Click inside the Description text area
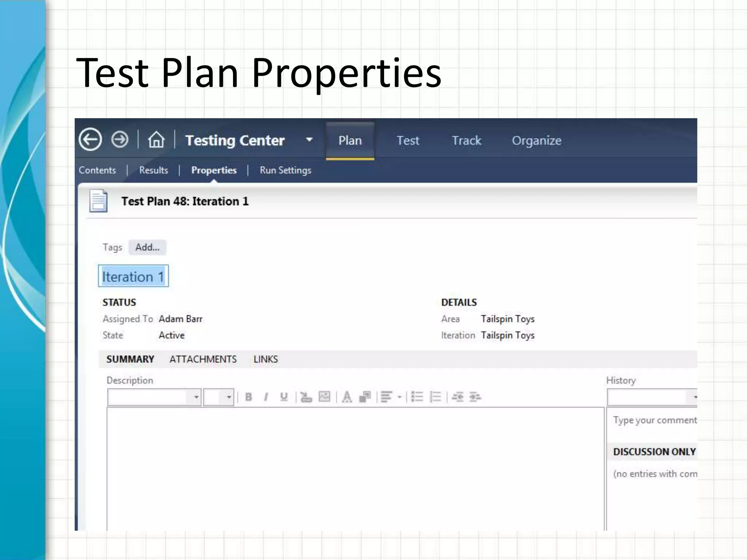Viewport: 747px width, 560px height. coord(356,469)
